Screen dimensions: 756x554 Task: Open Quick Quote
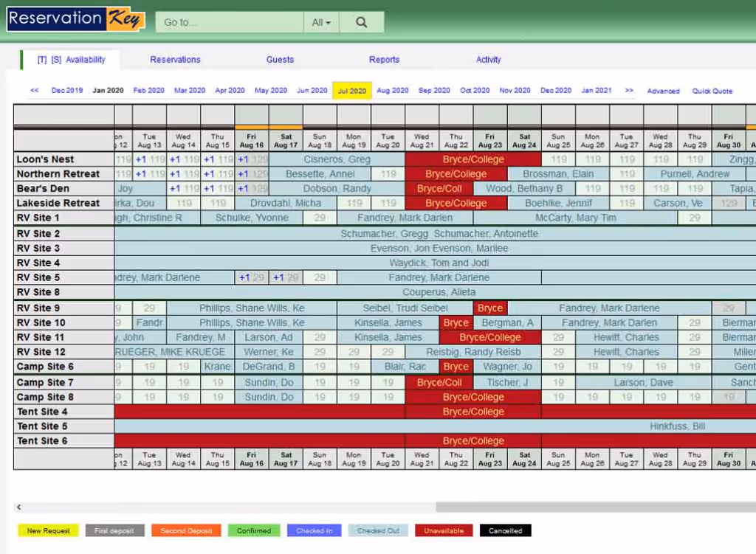coord(711,91)
